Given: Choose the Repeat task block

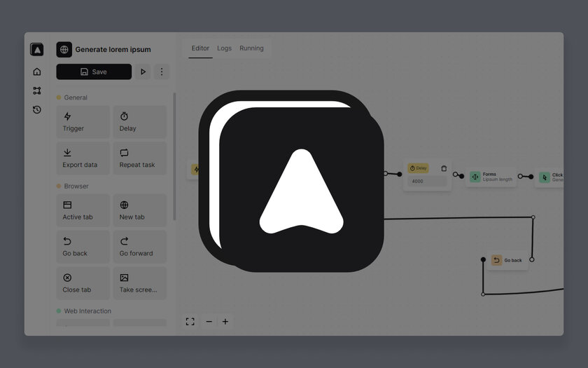Looking at the screenshot, I should (139, 158).
